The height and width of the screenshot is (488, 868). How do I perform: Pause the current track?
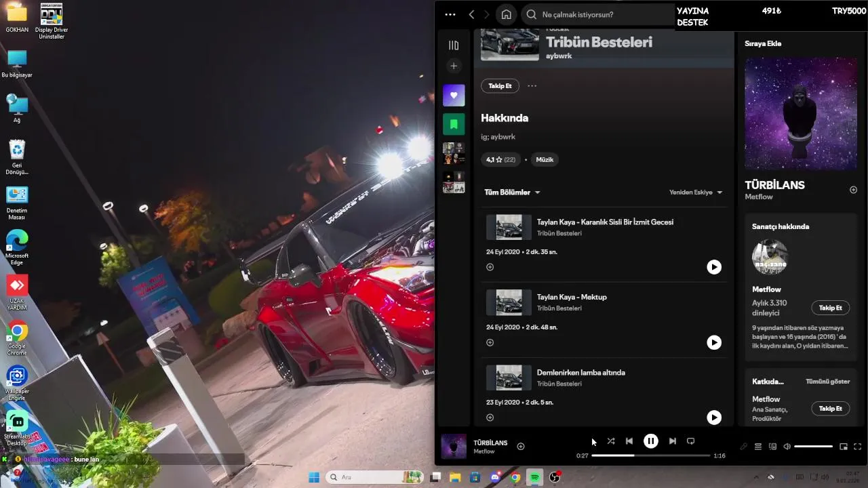(650, 441)
